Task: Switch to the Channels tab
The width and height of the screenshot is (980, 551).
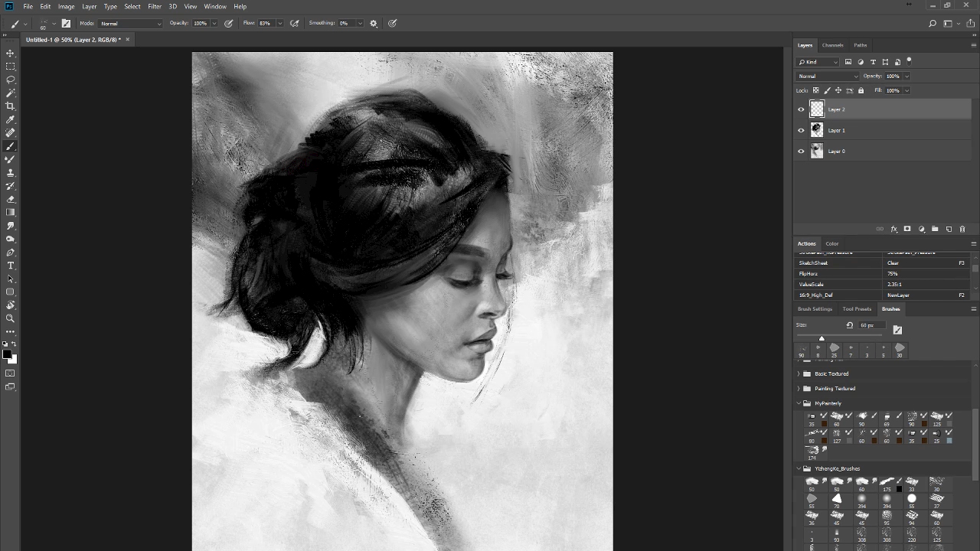Action: pyautogui.click(x=832, y=45)
